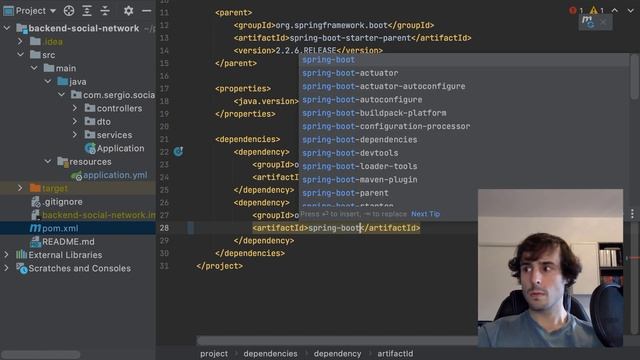Open completion popup options three-dot menu
This screenshot has height=360, width=640.
tap(632, 213)
